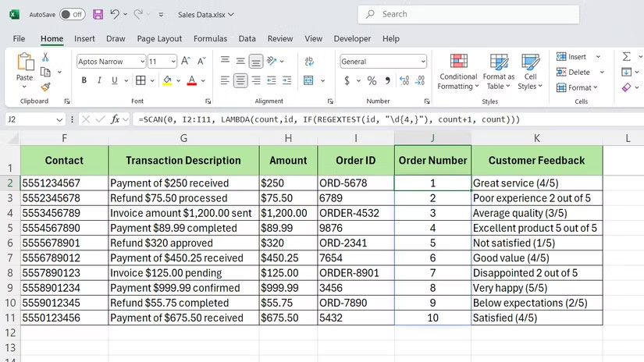Image resolution: width=644 pixels, height=362 pixels.
Task: Toggle Bold formatting
Action: coord(83,80)
